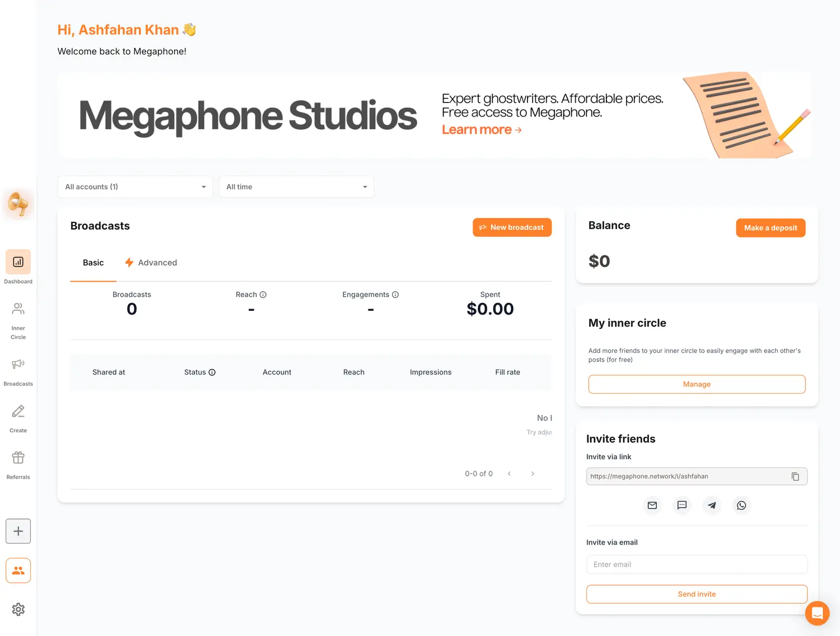Follow the Learn more link
The image size is (840, 636).
[482, 130]
